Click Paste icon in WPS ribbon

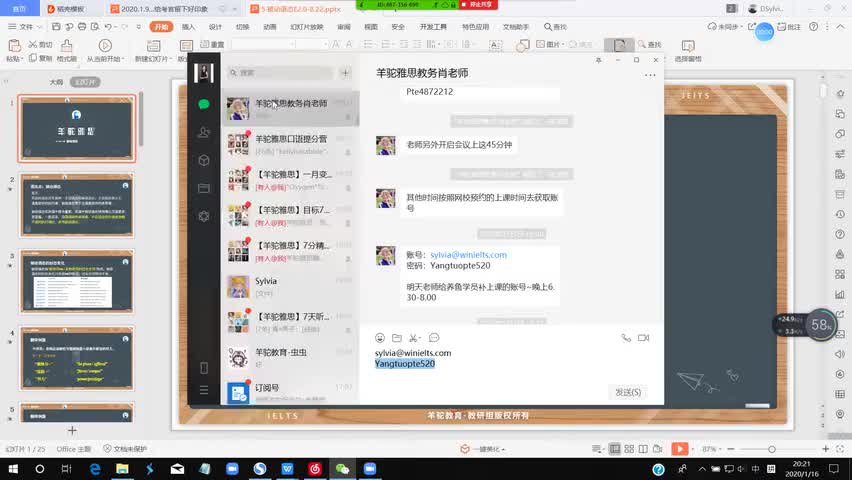click(x=14, y=45)
